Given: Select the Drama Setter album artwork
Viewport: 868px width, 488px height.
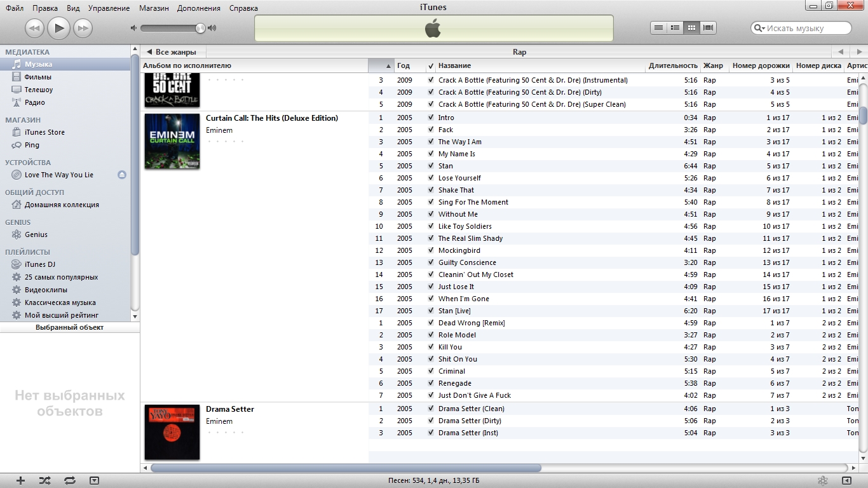Looking at the screenshot, I should (172, 432).
